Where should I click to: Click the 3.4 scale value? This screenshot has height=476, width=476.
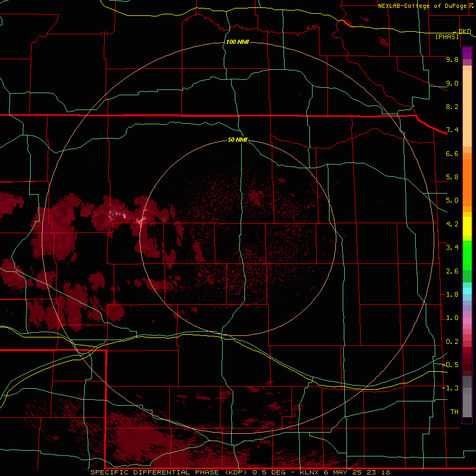click(452, 248)
